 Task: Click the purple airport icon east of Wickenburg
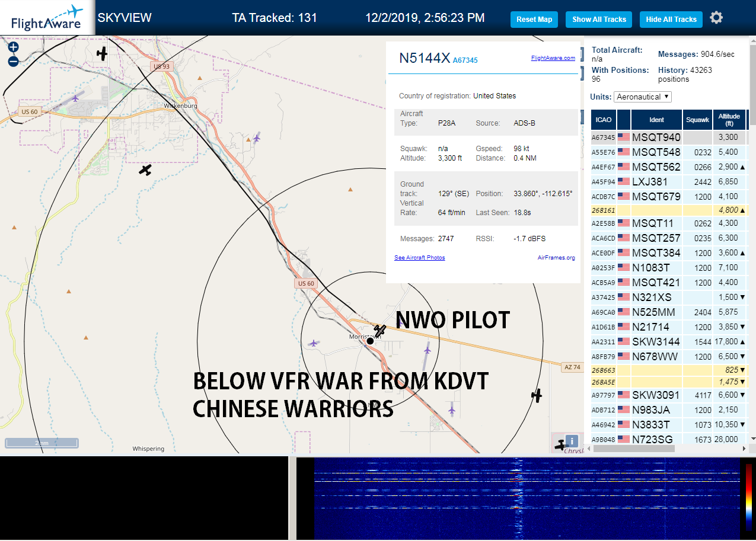pos(257,139)
